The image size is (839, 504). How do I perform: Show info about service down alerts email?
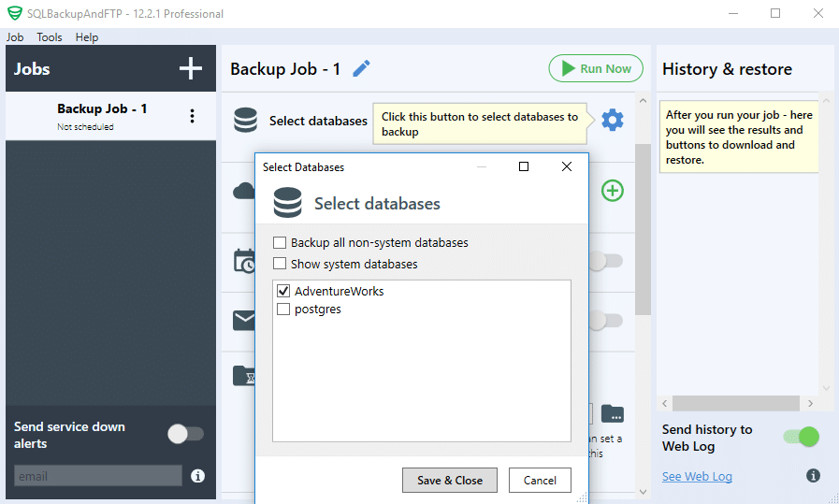click(197, 476)
